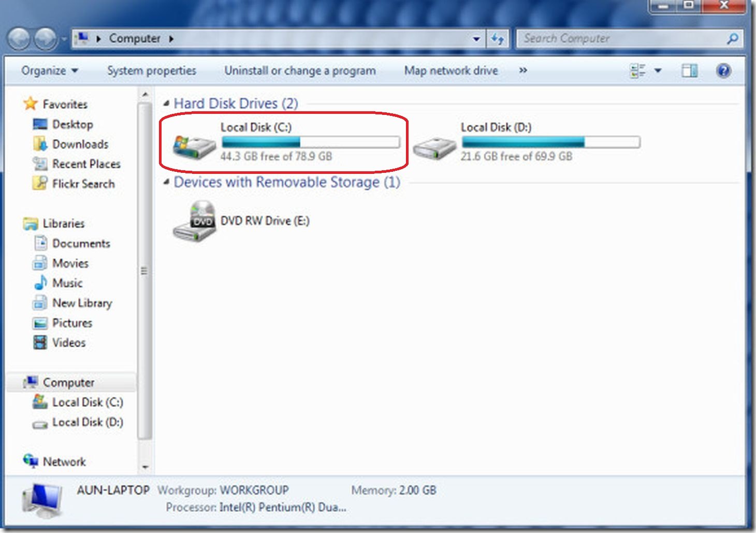Viewport: 756px width, 533px height.
Task: Click the navigation pane scrollbar thumb
Action: coord(144,271)
